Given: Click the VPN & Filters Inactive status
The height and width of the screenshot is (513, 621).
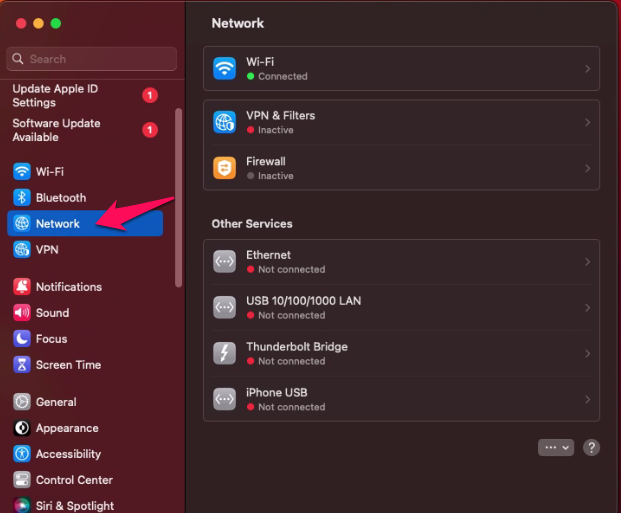Looking at the screenshot, I should coord(276,130).
